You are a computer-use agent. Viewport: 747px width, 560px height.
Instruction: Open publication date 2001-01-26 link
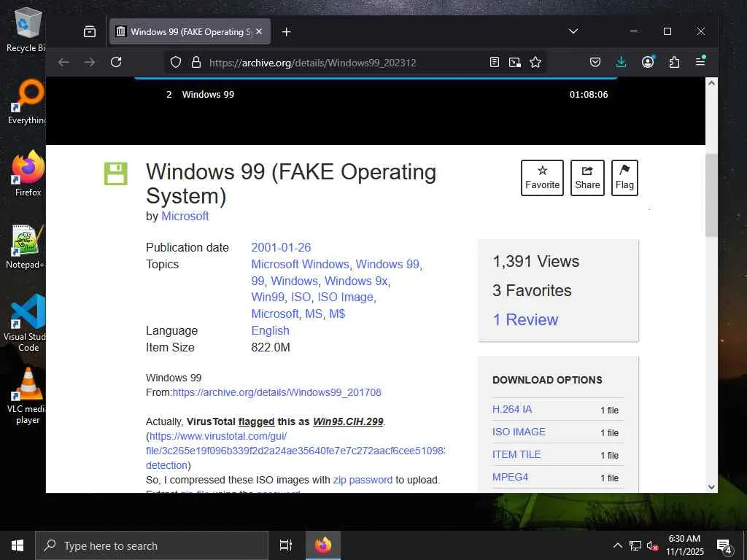coord(281,248)
